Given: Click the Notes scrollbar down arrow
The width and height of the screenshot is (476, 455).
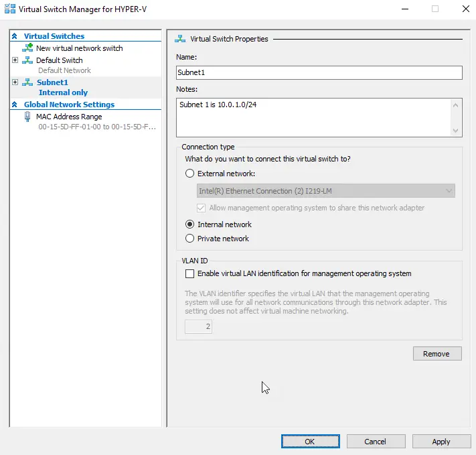Looking at the screenshot, I should (455, 131).
